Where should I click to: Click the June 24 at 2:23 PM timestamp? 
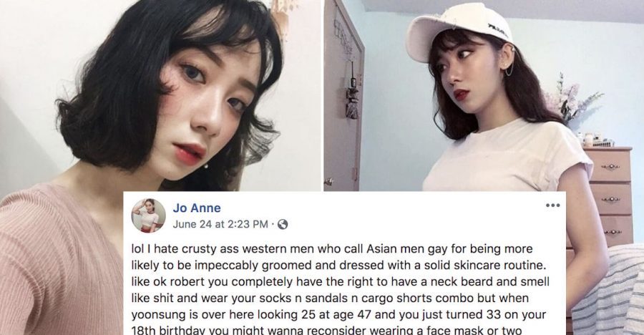click(x=220, y=225)
